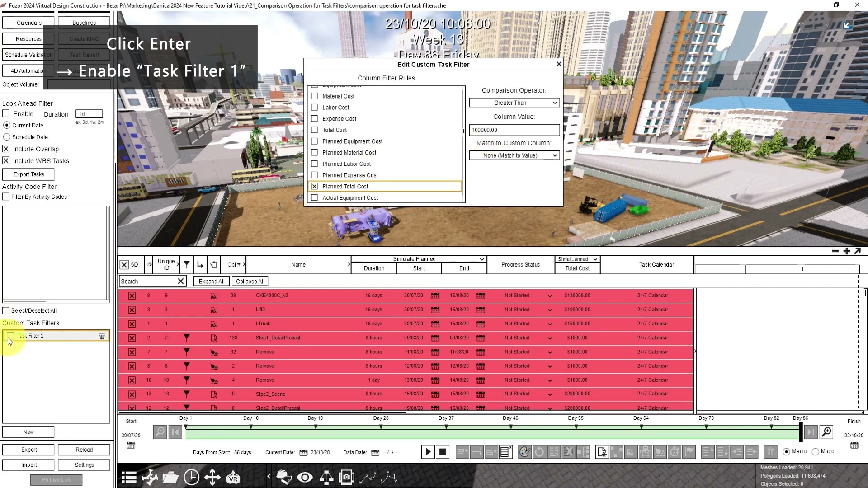Expand the Name column header arrow
This screenshot has height=488, width=868.
[349, 264]
